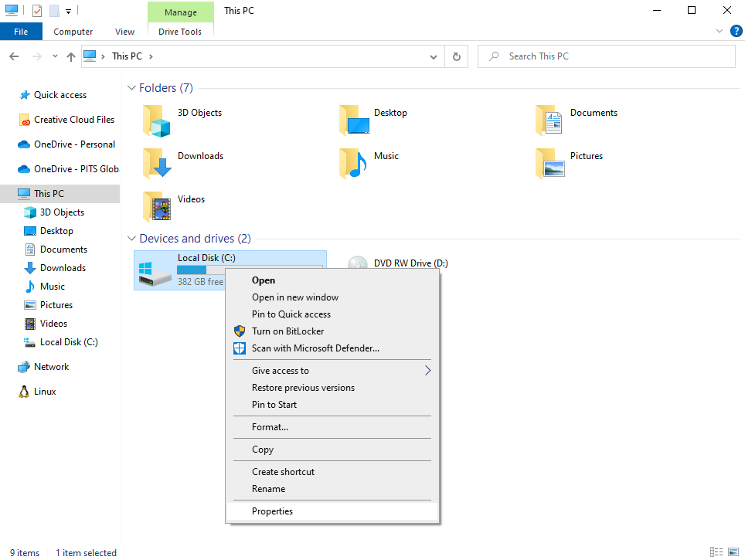The height and width of the screenshot is (560, 745).
Task: Click the Videos folder icon in Folders
Action: click(x=157, y=206)
